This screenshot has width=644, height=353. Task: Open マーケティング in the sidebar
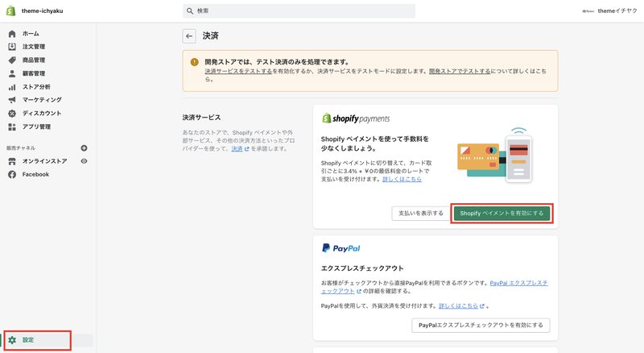point(42,100)
